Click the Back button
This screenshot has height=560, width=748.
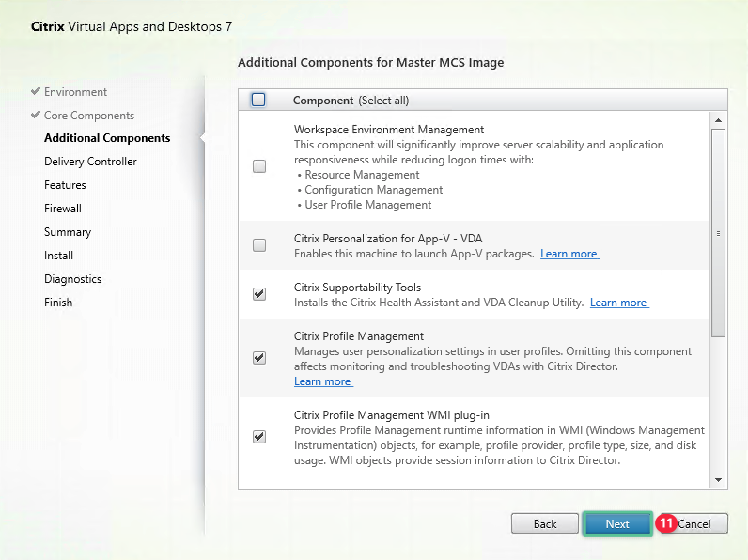pos(545,523)
